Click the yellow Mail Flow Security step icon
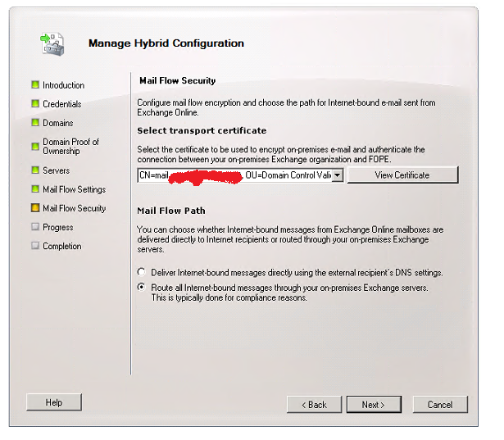 tap(35, 208)
